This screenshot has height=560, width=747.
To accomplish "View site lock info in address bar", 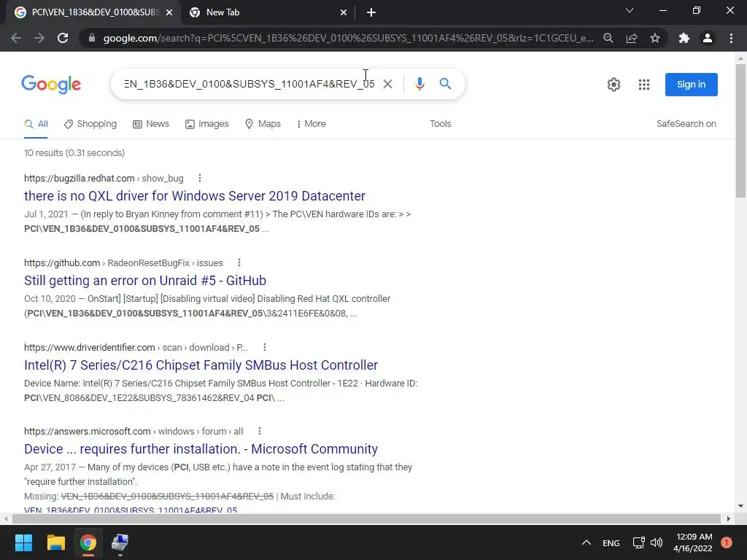I will click(92, 38).
